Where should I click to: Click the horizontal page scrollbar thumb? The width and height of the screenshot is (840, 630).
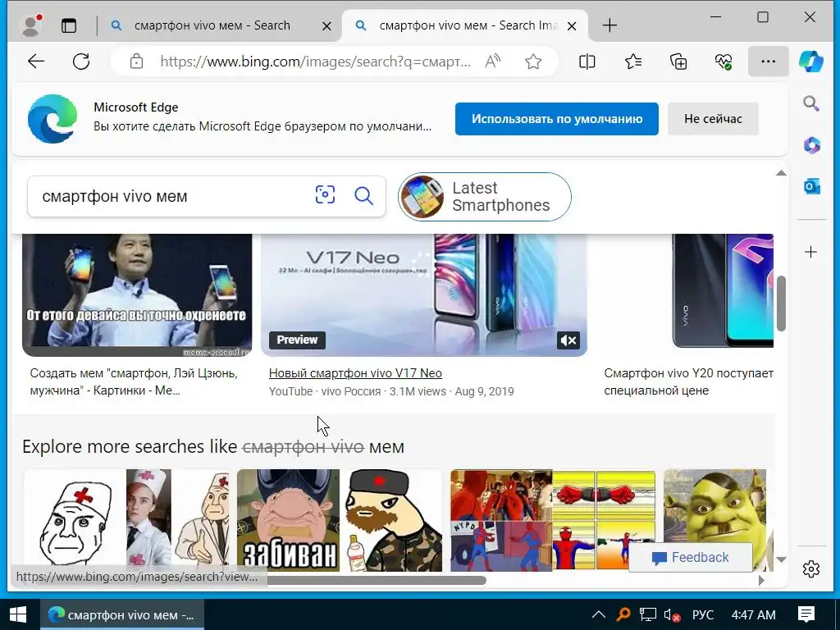pos(377,580)
